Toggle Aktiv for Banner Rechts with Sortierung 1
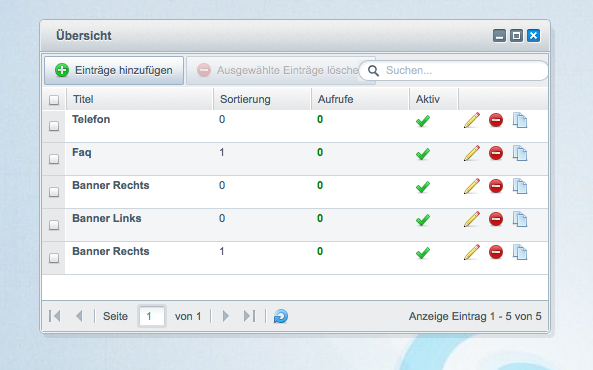Image resolution: width=593 pixels, height=370 pixels. tap(423, 253)
